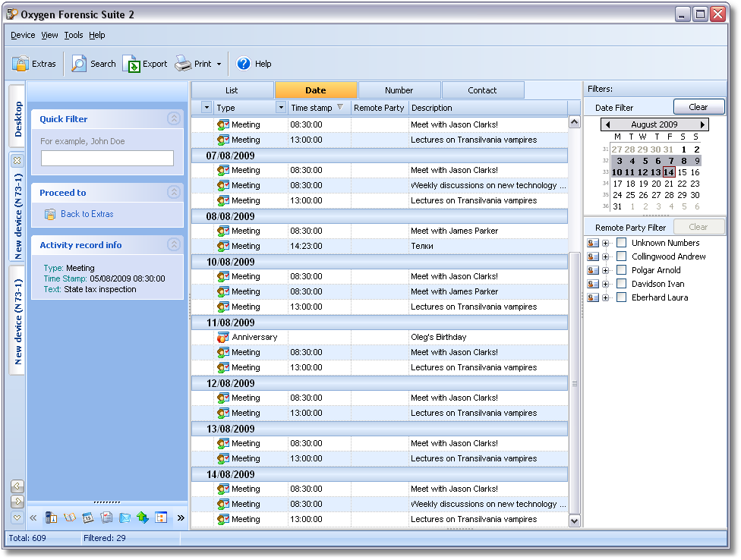The image size is (741, 560).
Task: Open device information phone icon
Action: pos(52,518)
